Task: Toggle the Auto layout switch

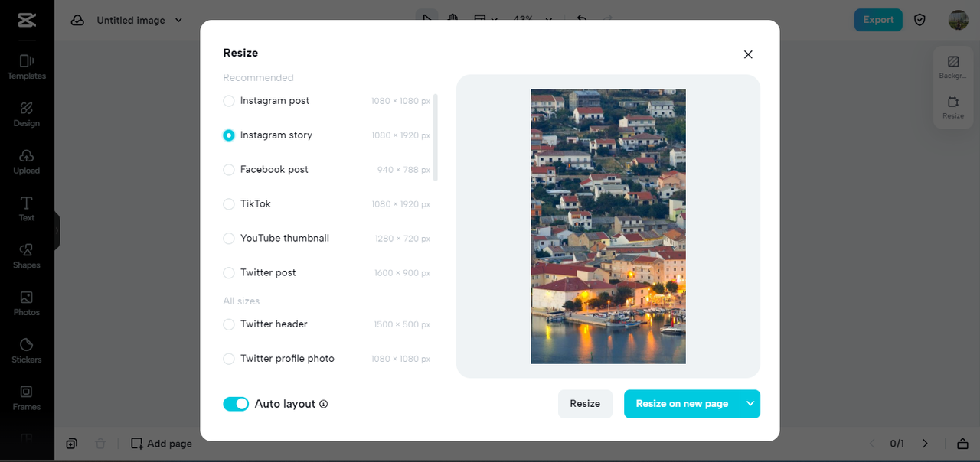Action: [236, 404]
